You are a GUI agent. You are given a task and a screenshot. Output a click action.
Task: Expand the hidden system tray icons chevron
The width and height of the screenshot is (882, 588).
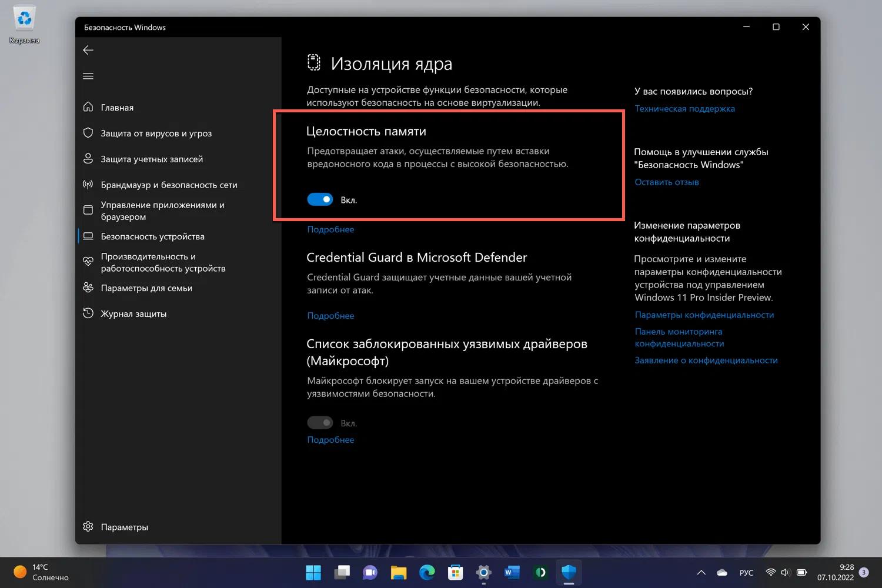click(x=701, y=572)
